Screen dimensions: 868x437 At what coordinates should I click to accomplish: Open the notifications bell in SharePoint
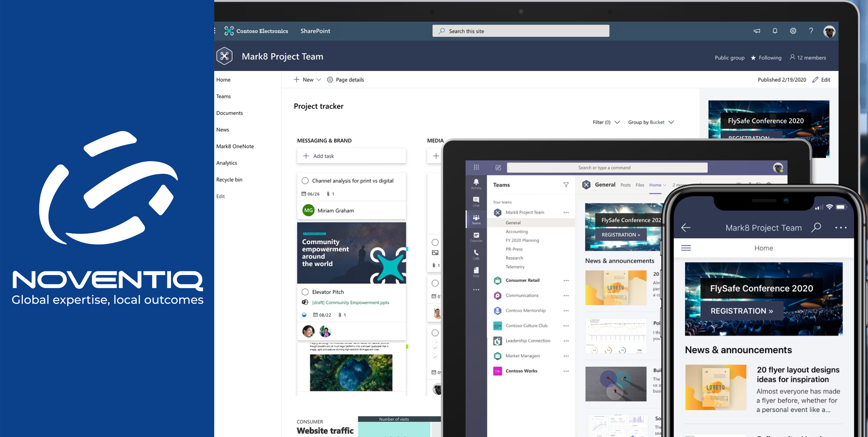pos(775,31)
